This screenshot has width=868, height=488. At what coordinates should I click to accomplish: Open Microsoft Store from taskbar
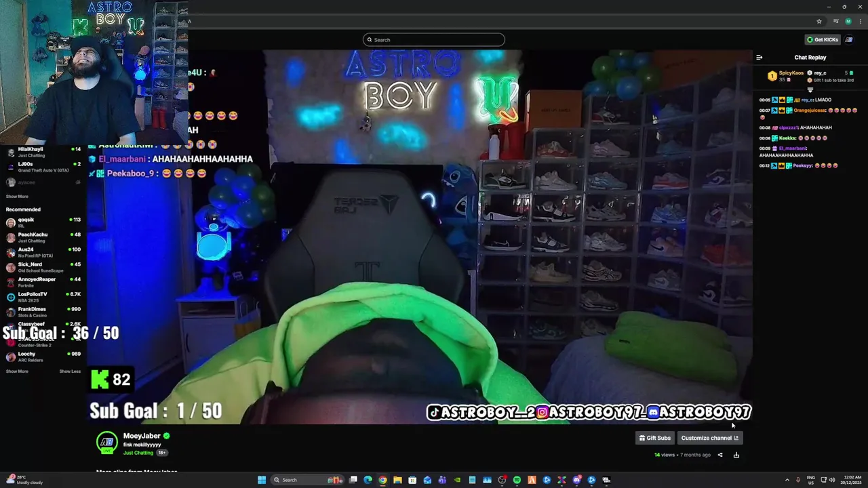click(x=412, y=480)
